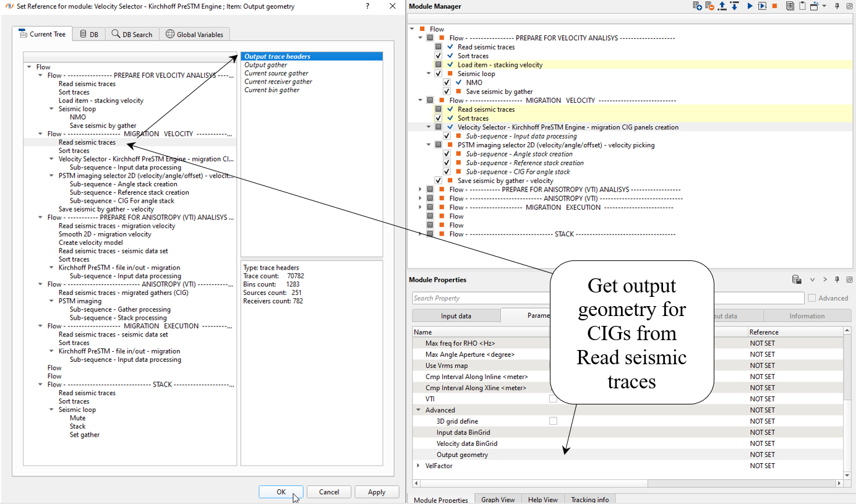Switch to the DB Search tab
Image resolution: width=856 pixels, height=504 pixels.
[132, 35]
